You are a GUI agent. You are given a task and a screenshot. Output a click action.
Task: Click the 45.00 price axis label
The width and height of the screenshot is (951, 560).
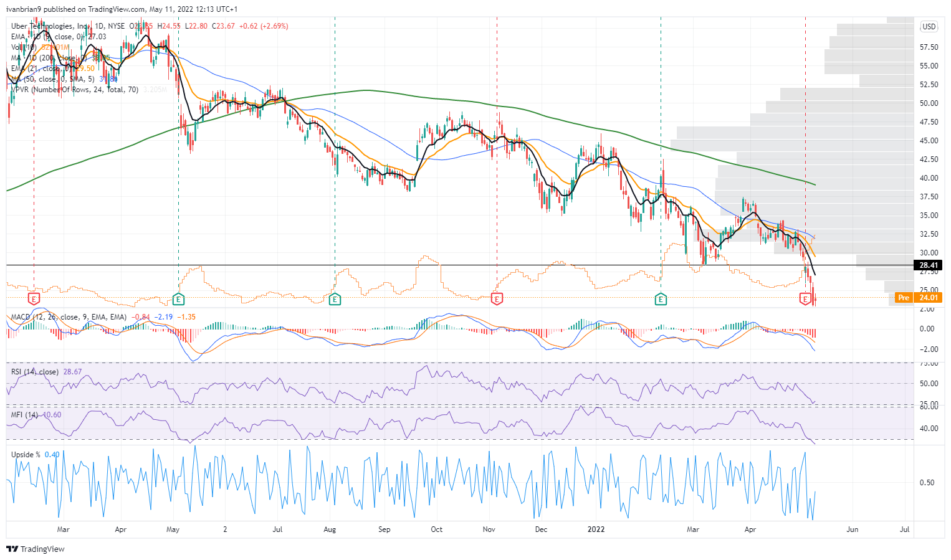click(929, 141)
